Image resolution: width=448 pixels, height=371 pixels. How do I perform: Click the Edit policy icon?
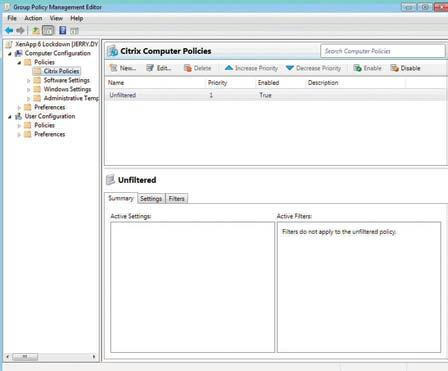(x=150, y=68)
